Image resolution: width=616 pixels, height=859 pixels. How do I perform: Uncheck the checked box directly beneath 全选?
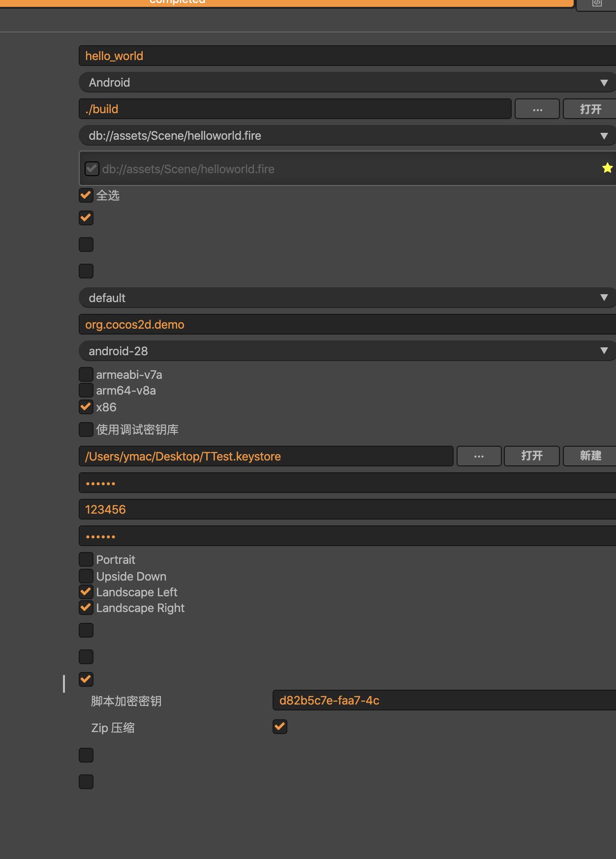pyautogui.click(x=86, y=218)
